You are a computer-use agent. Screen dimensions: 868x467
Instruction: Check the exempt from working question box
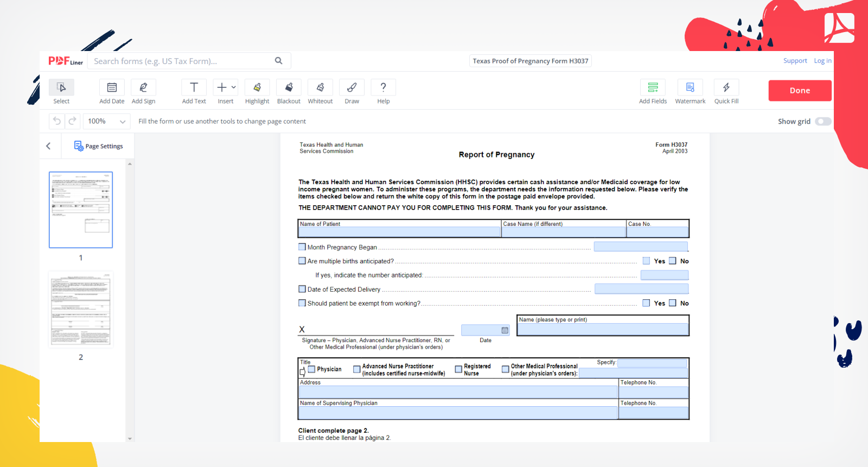[302, 303]
